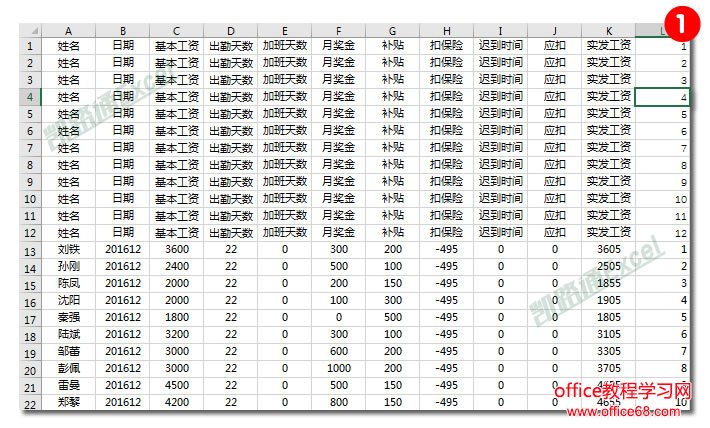
Task: Click 补贴 cell in row 9
Action: [393, 182]
